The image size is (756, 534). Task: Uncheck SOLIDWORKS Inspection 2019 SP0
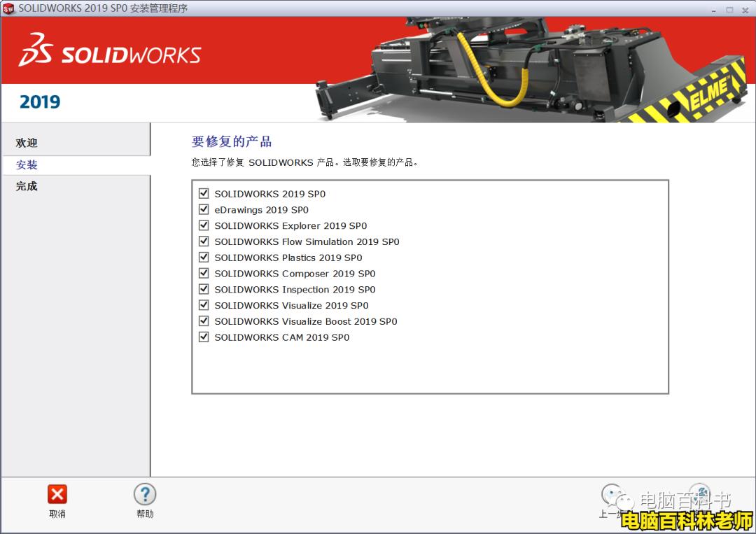(204, 289)
